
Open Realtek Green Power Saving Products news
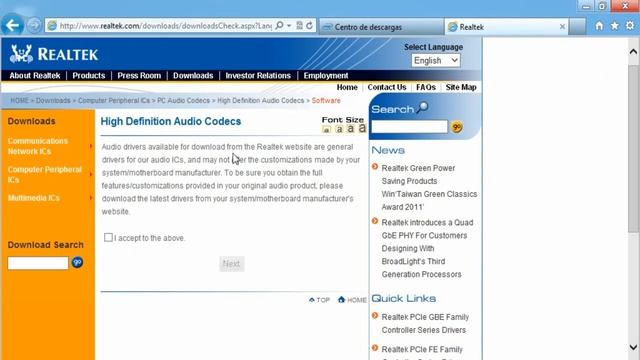[x=429, y=187]
